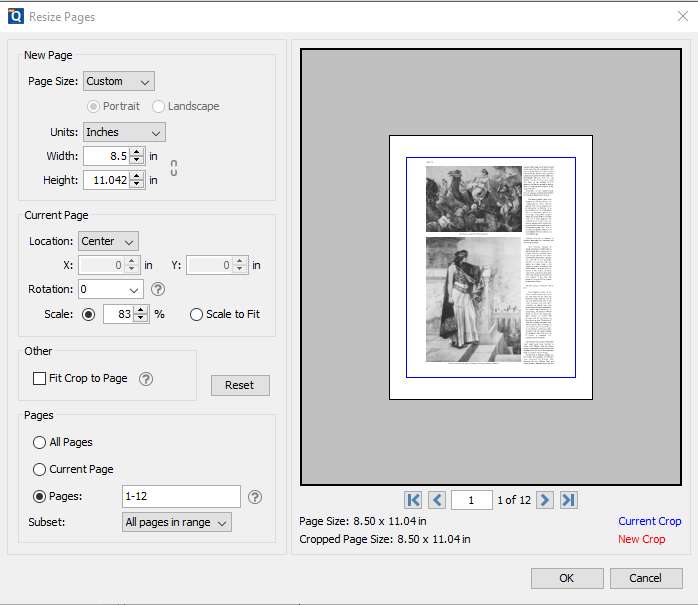Open Page Size dropdown showing Custom
The width and height of the screenshot is (698, 605).
click(118, 81)
